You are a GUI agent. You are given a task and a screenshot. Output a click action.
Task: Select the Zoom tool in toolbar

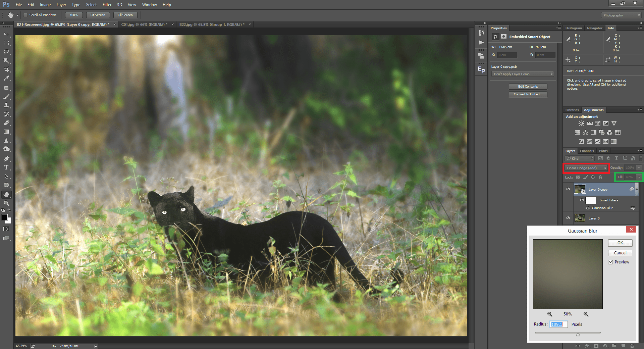coord(6,203)
